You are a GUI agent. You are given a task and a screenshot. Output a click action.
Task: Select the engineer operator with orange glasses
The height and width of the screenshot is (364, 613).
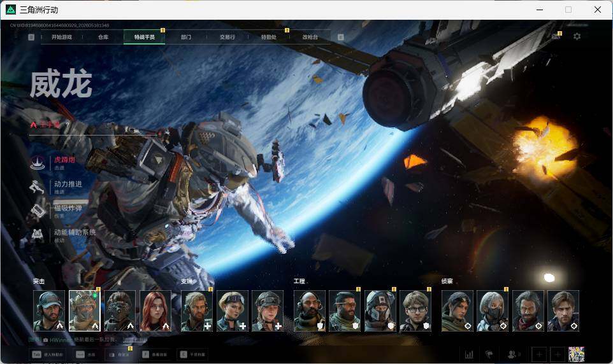pyautogui.click(x=345, y=311)
